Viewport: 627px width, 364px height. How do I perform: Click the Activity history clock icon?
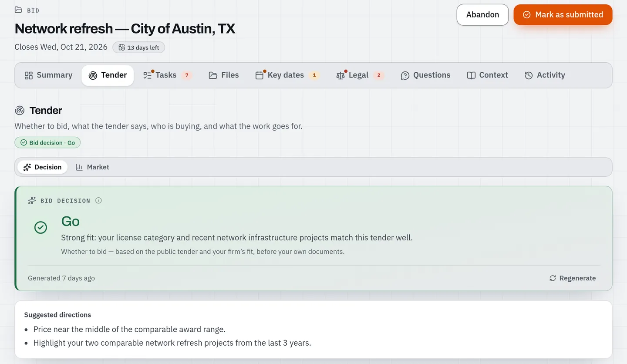[x=529, y=75]
